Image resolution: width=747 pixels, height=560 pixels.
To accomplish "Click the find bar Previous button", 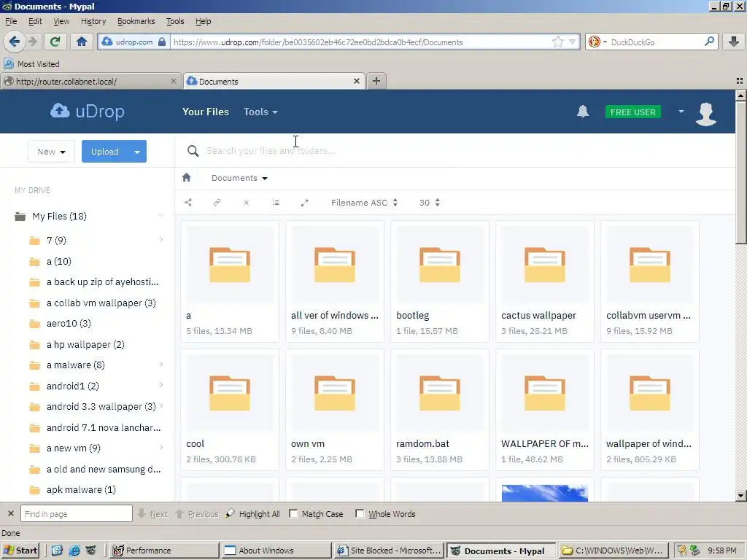I will point(197,514).
